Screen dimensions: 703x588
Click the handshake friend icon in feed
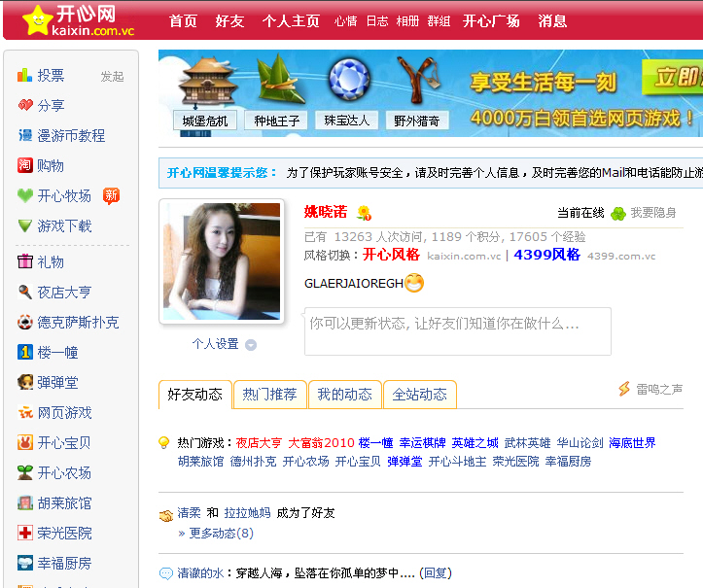pyautogui.click(x=166, y=515)
